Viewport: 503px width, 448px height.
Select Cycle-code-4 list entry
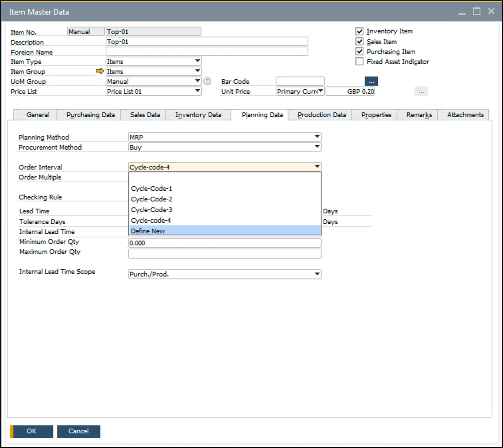[x=225, y=220]
